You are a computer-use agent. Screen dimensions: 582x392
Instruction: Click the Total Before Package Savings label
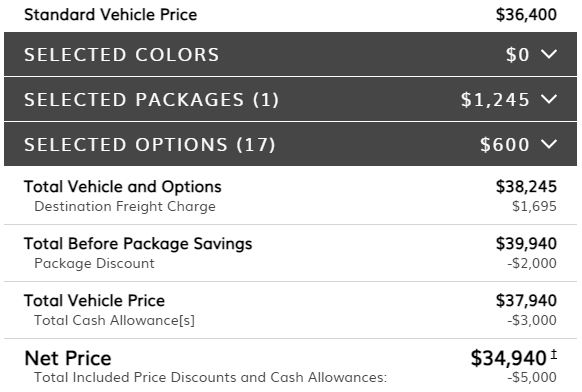click(138, 244)
